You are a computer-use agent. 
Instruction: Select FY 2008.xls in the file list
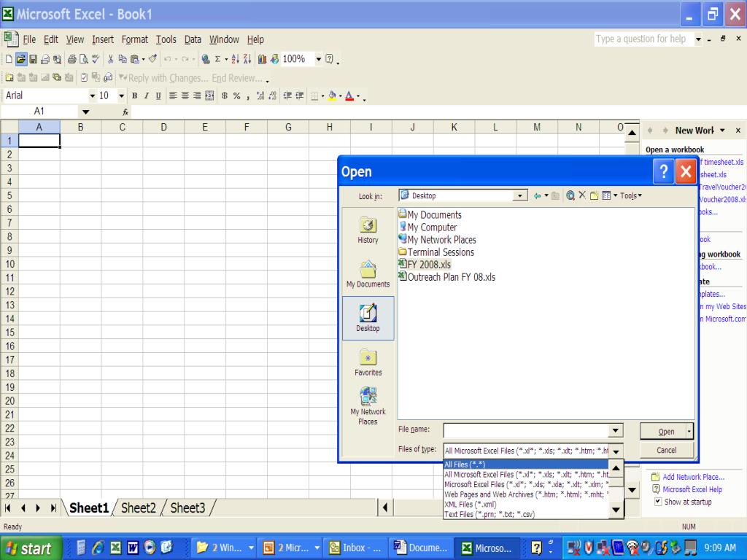[x=425, y=265]
